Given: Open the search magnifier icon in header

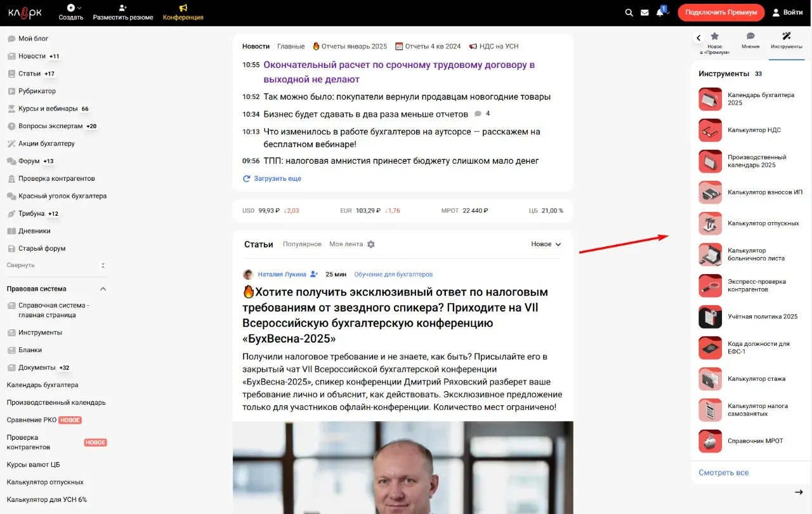Looking at the screenshot, I should [x=629, y=13].
